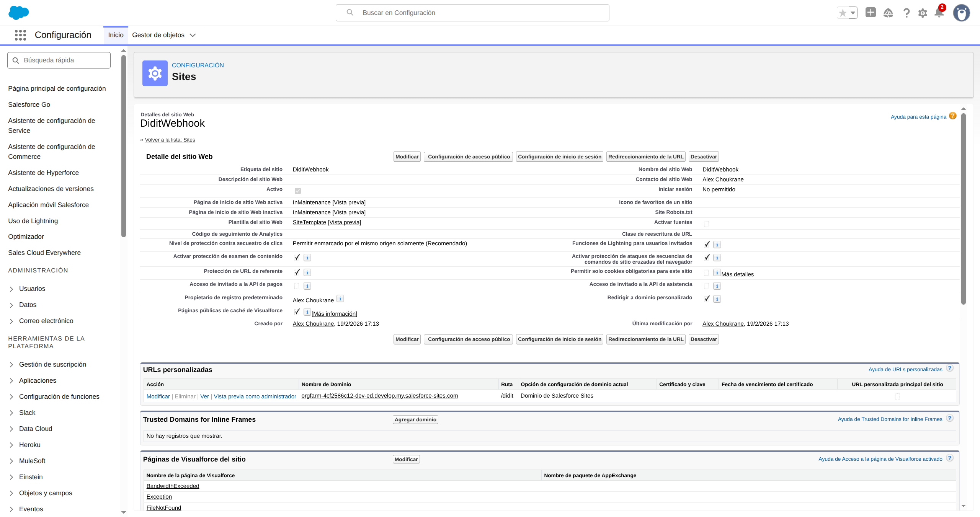Click the favorites star icon

843,13
